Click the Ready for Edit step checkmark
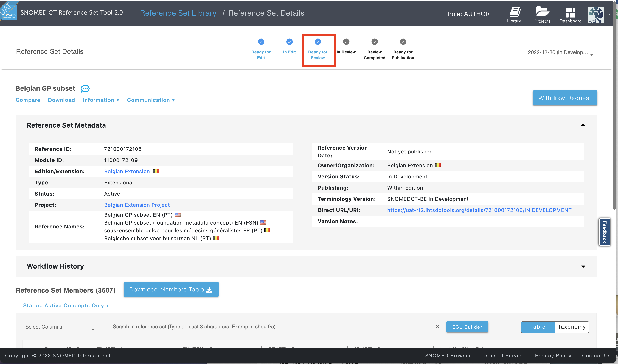The width and height of the screenshot is (618, 364). [x=261, y=42]
